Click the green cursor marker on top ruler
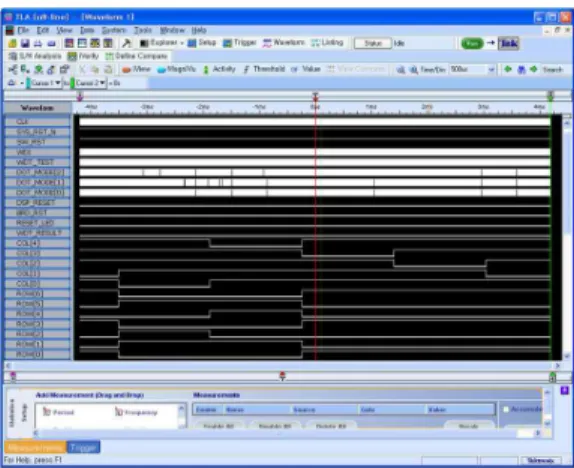Screen dimensions: 574x468 point(550,97)
